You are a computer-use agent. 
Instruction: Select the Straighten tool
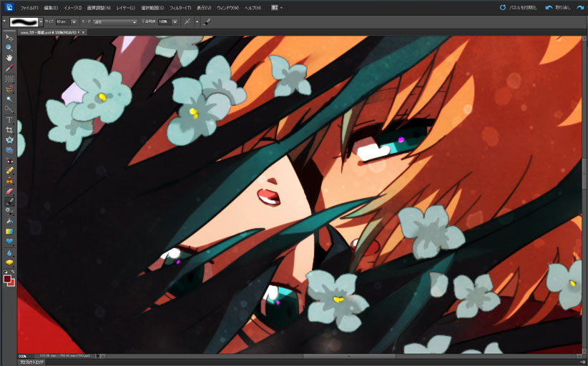pos(9,150)
